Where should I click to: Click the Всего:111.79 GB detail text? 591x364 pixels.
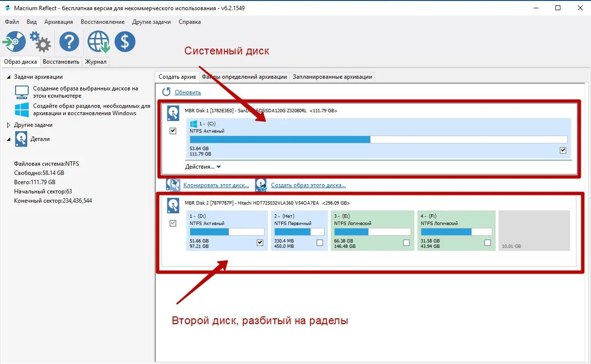pos(35,182)
